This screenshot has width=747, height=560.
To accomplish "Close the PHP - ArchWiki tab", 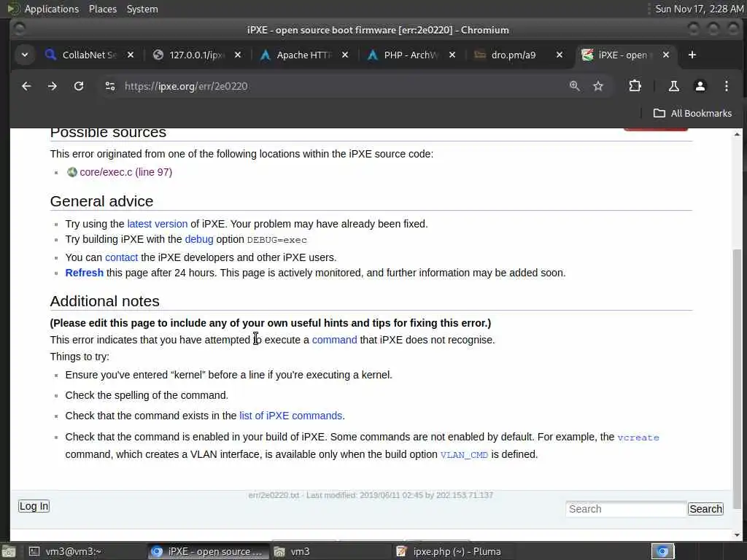I will [x=452, y=55].
